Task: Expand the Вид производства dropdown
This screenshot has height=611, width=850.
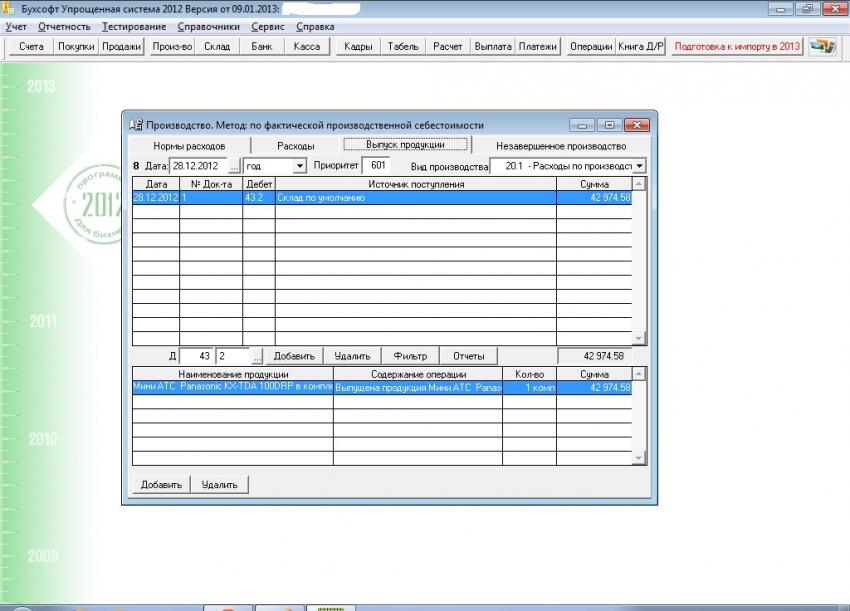Action: pos(639,166)
